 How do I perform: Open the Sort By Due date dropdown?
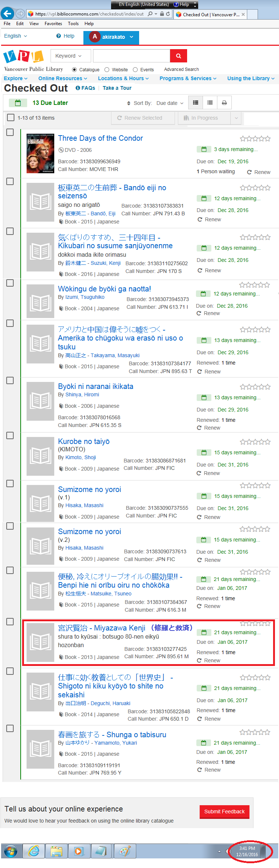(x=170, y=103)
